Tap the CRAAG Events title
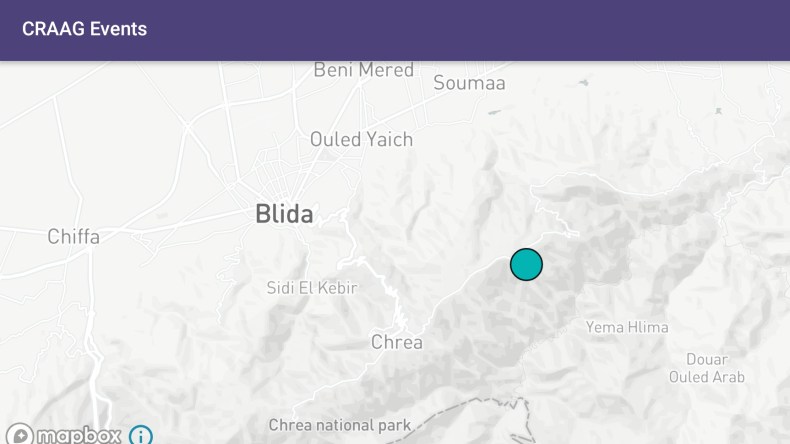790x444 pixels. (85, 29)
